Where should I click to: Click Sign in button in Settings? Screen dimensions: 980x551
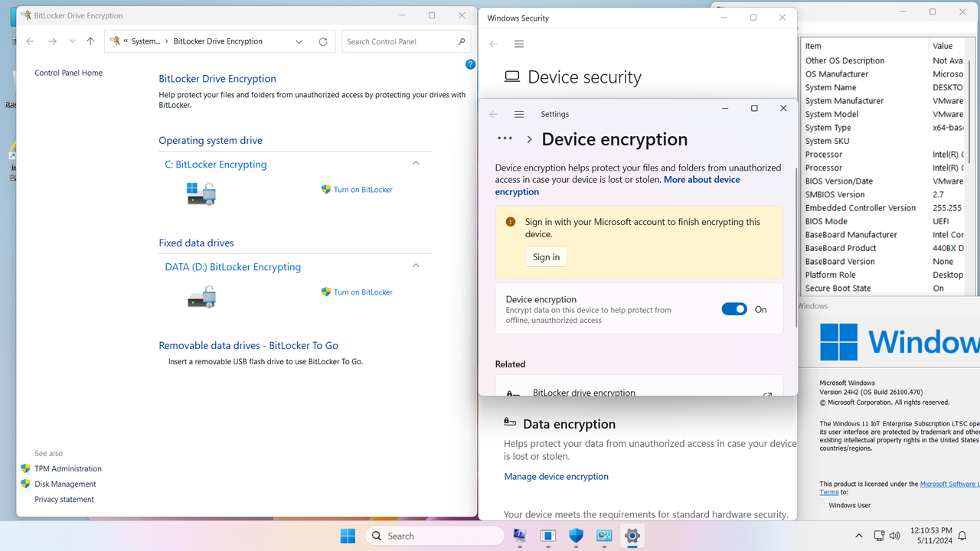tap(546, 257)
